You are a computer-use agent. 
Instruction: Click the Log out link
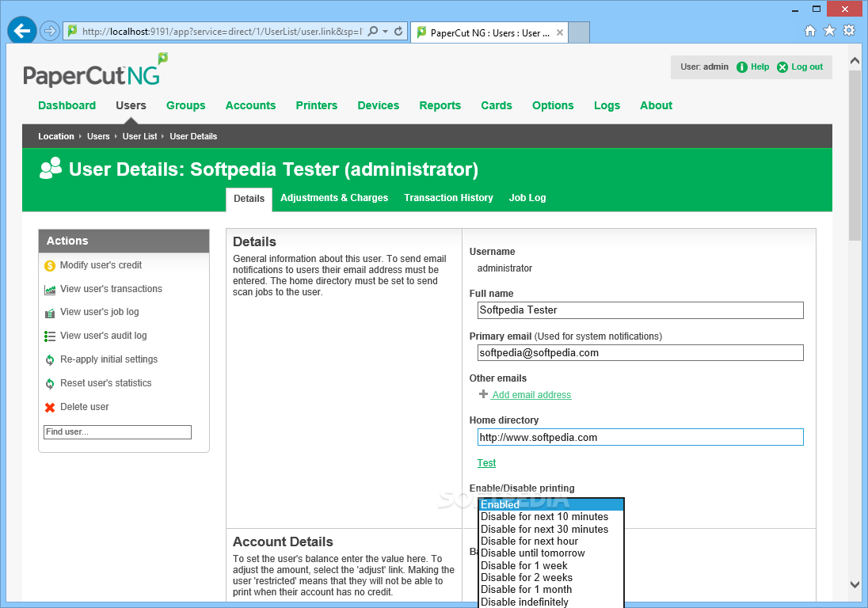click(806, 67)
